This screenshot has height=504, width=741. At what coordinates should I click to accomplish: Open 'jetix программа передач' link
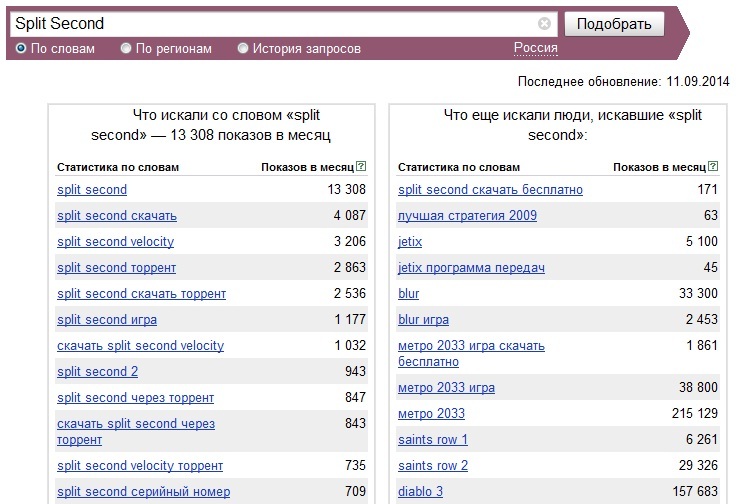coord(471,268)
